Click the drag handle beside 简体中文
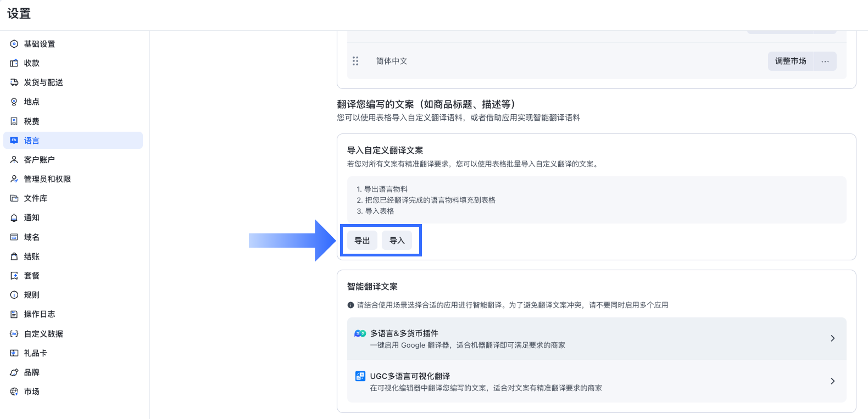This screenshot has width=868, height=419. pyautogui.click(x=355, y=61)
